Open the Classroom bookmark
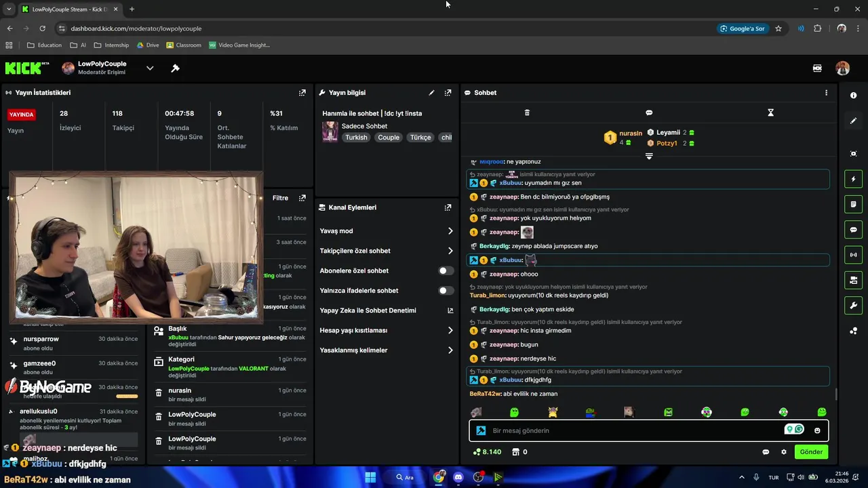 click(x=184, y=45)
